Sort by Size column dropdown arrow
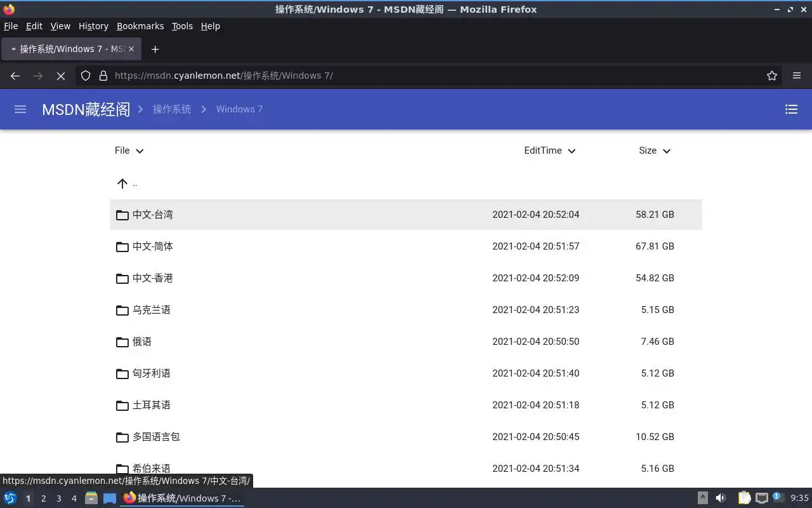 [667, 151]
